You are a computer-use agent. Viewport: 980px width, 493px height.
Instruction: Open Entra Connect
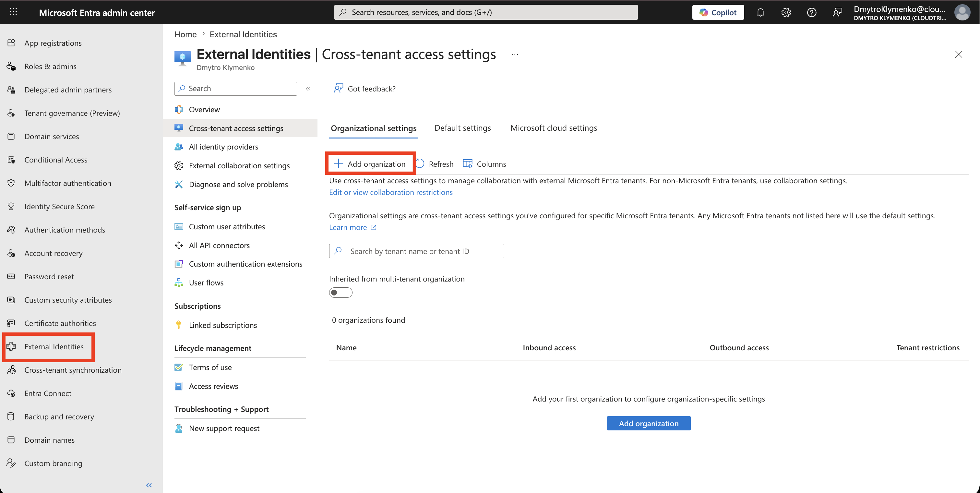tap(48, 393)
